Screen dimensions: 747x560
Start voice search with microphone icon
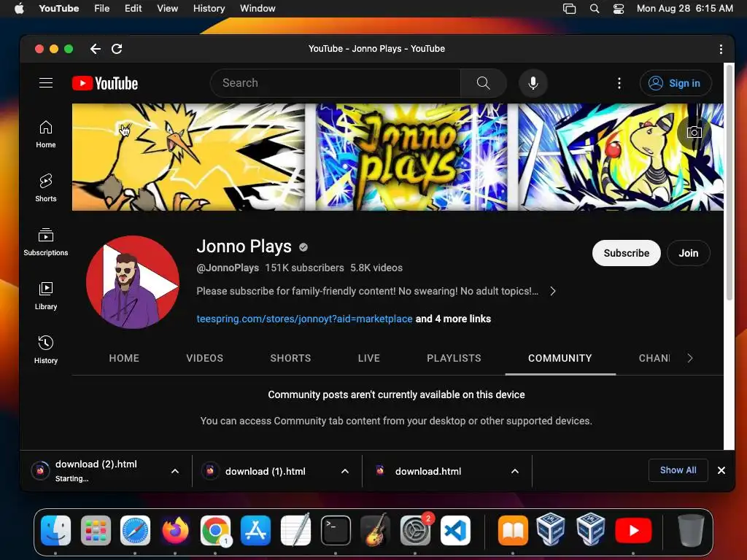[533, 83]
